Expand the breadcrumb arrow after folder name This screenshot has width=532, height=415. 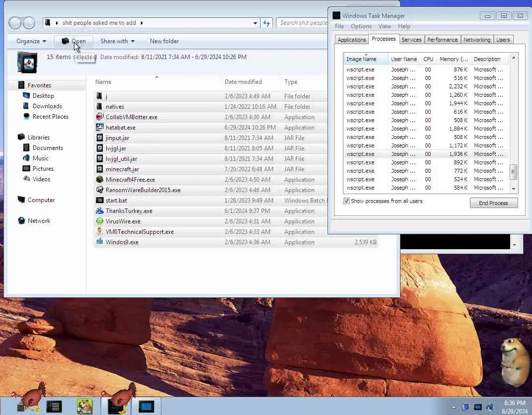tap(142, 23)
